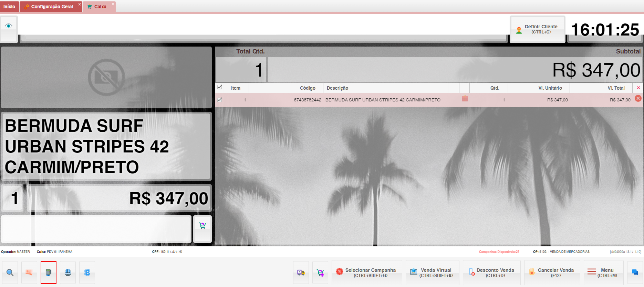
Task: Open the Menu (CTRL+M) button
Action: [x=603, y=273]
